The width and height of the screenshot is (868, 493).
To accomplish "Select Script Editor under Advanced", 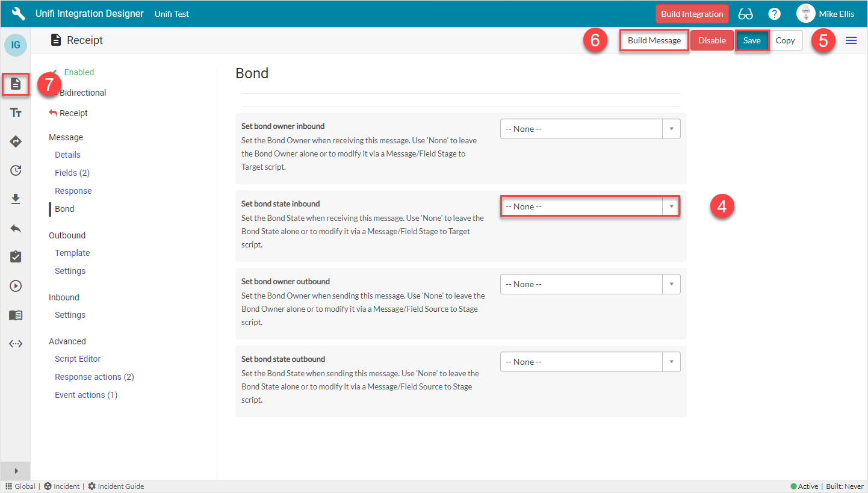I will (x=77, y=358).
